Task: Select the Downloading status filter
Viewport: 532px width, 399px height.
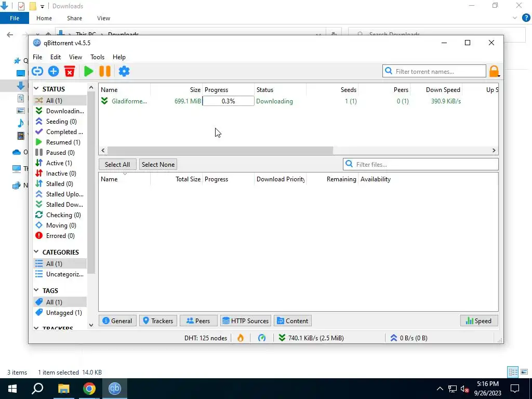Action: click(60, 111)
